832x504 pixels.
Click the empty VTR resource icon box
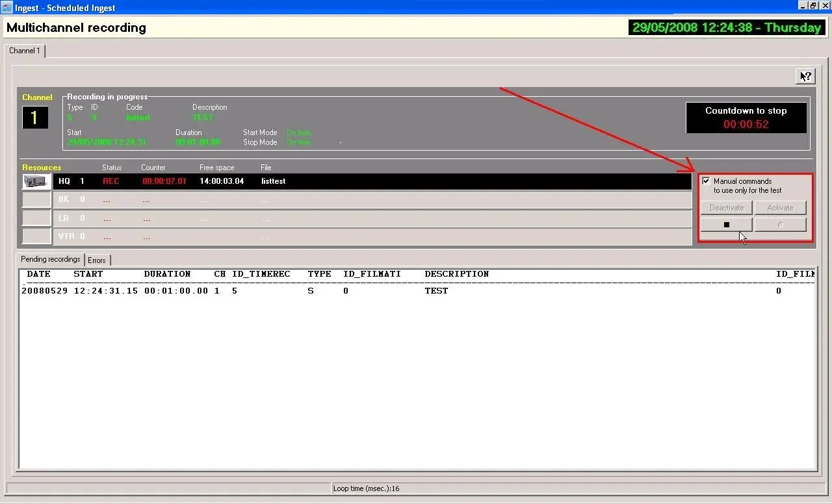point(36,236)
